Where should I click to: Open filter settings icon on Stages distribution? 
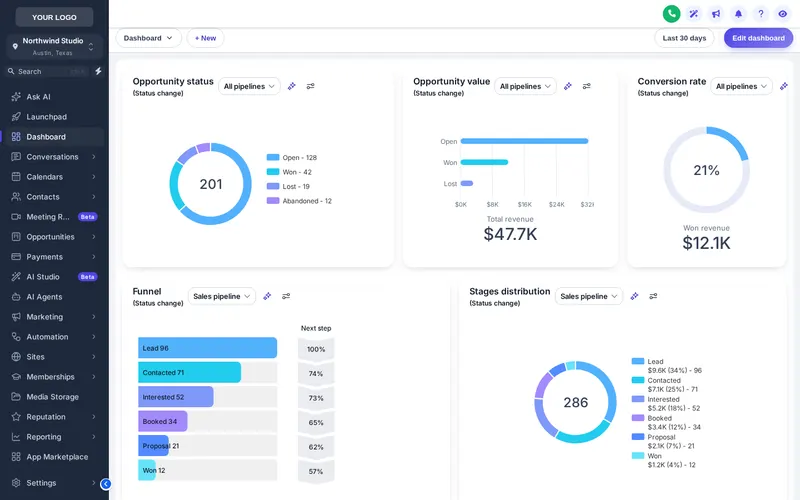point(653,296)
